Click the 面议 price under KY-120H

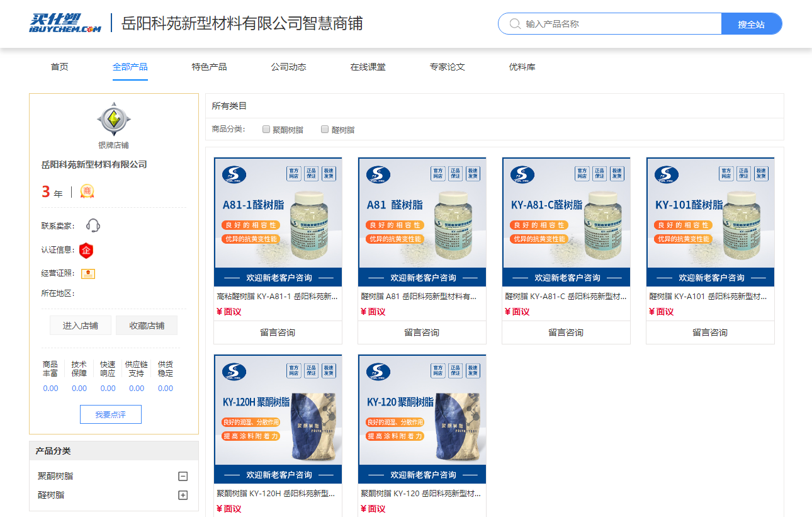(x=228, y=509)
